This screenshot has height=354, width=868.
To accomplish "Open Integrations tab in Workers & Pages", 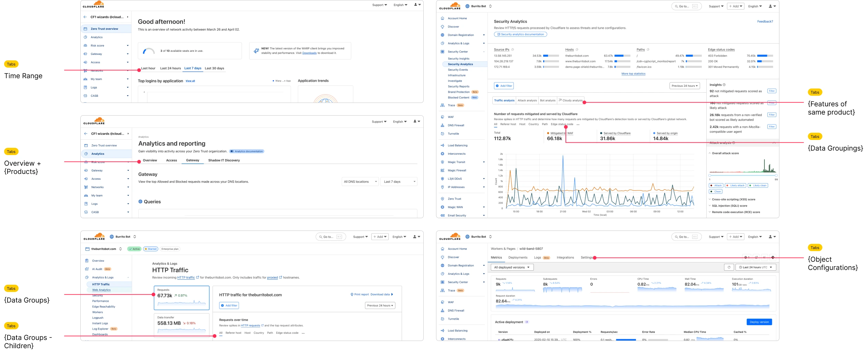I will [x=565, y=258].
